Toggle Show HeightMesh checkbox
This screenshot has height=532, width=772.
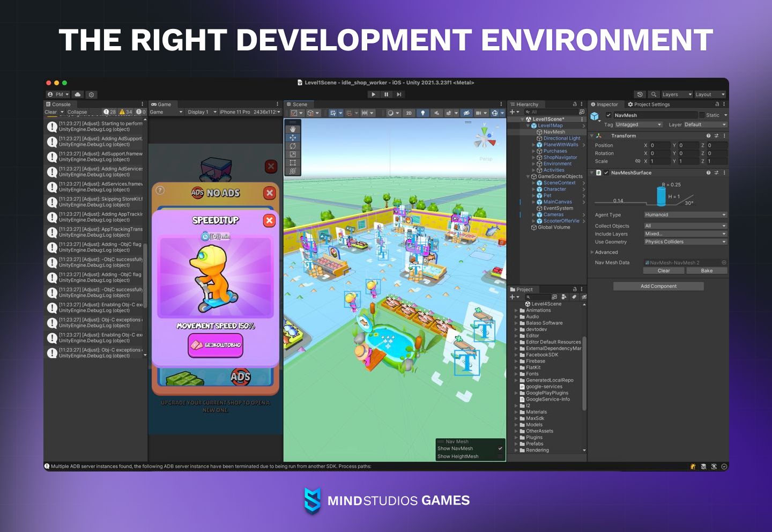click(500, 456)
